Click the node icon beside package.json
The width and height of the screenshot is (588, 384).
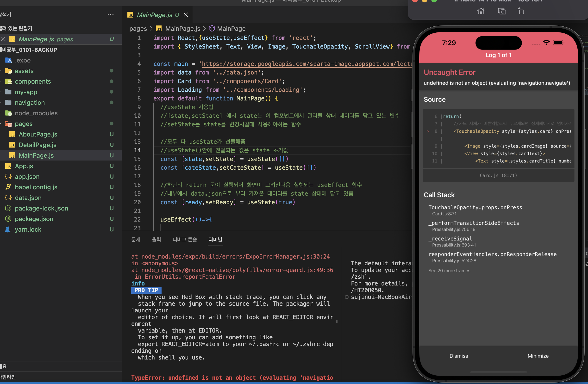(x=8, y=219)
